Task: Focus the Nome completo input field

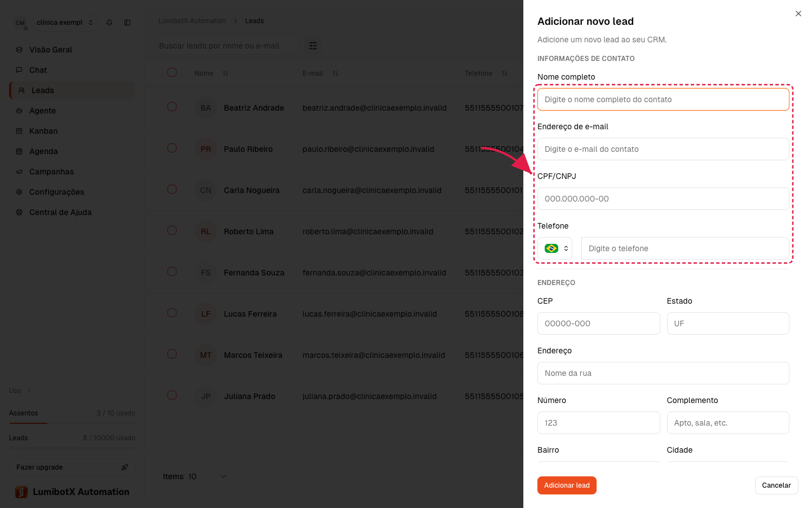Action: pos(663,99)
